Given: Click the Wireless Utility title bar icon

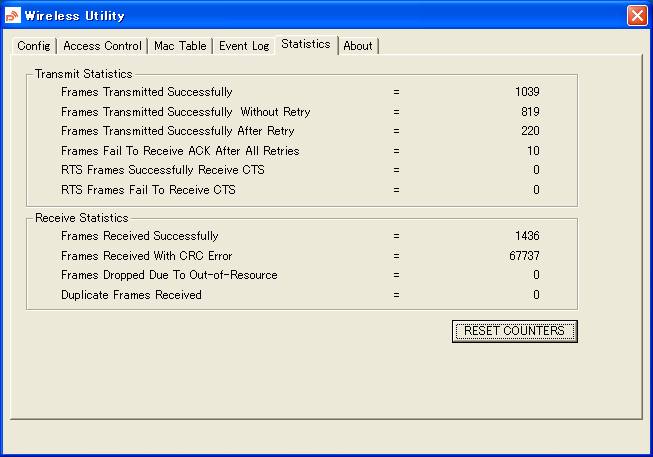Looking at the screenshot, I should (x=12, y=15).
